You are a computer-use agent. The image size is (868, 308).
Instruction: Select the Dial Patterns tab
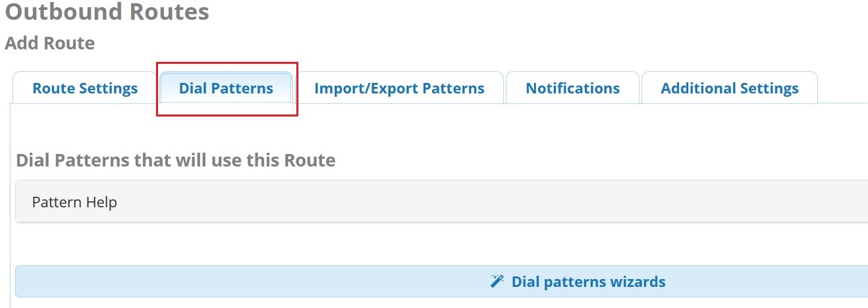tap(226, 88)
